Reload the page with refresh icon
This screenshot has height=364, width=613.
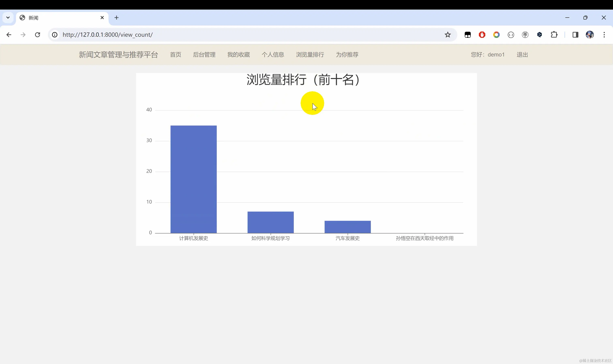(38, 35)
